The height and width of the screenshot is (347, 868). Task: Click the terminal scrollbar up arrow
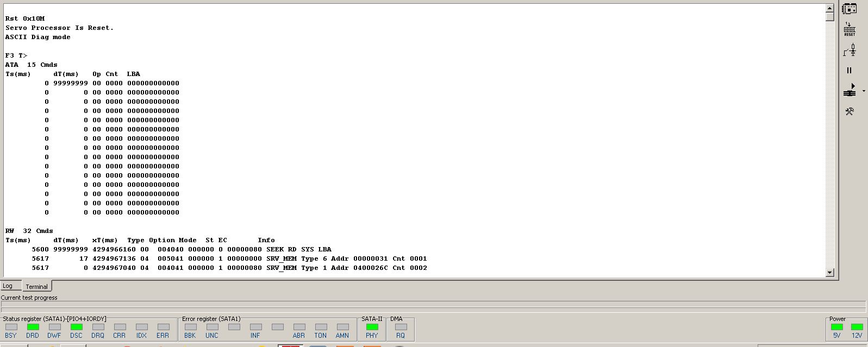[829, 8]
